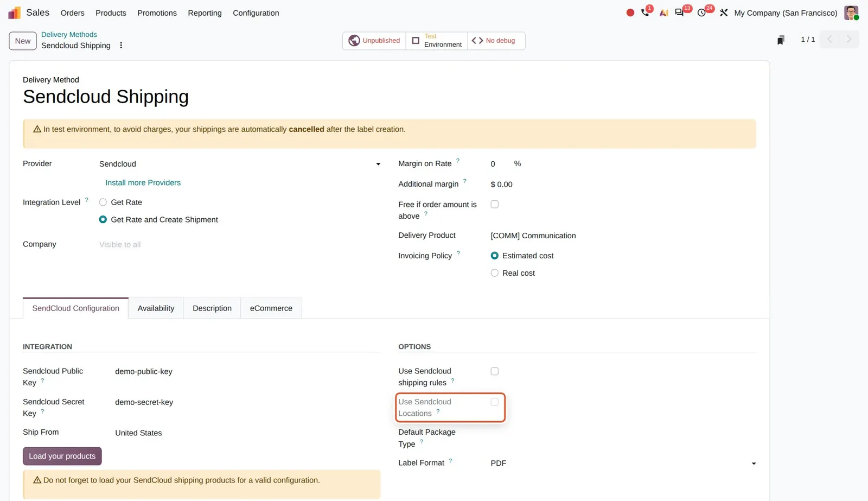Click help tooltip next to Invoicing Policy
The height and width of the screenshot is (501, 868).
point(458,253)
